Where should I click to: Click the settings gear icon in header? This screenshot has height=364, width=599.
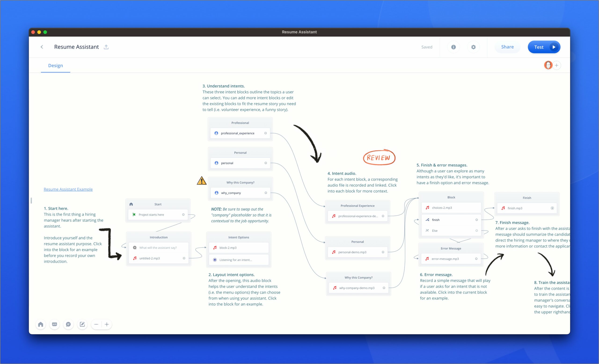click(473, 47)
